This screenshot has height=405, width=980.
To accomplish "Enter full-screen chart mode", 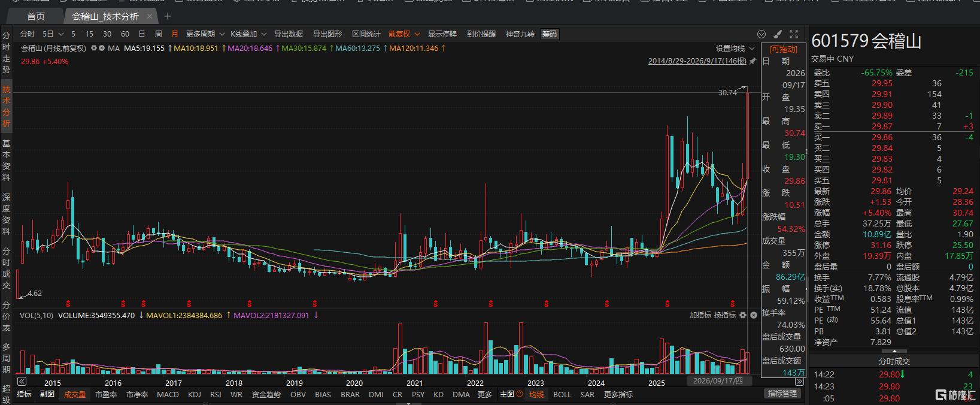I will (x=794, y=34).
